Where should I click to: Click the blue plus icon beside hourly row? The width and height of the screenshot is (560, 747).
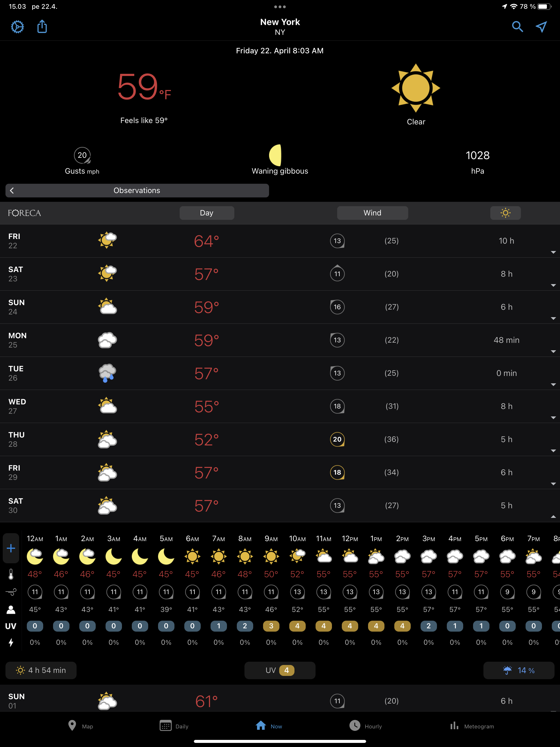point(11,548)
